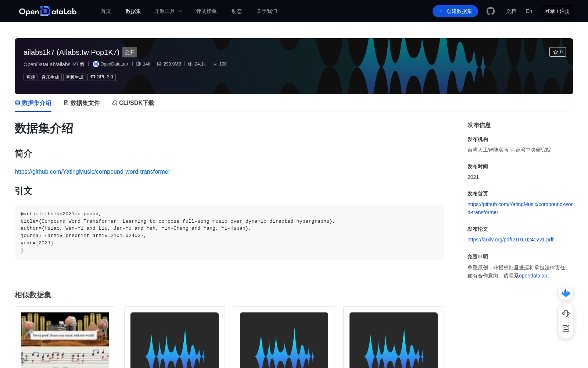This screenshot has width=588, height=368.
Task: Click the OpenDataLab organization avatar icon
Action: (x=96, y=64)
